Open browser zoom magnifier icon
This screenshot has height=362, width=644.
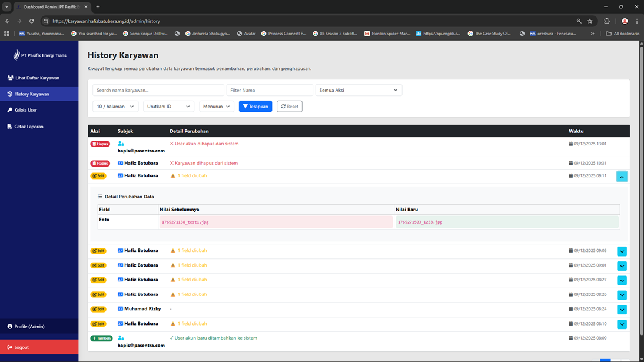[x=579, y=21]
